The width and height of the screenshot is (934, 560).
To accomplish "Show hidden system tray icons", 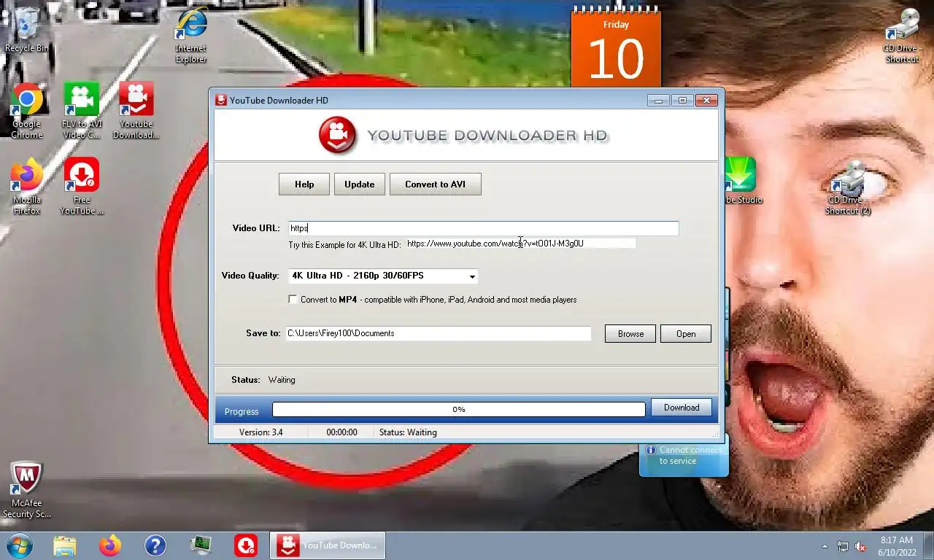I will pyautogui.click(x=825, y=546).
